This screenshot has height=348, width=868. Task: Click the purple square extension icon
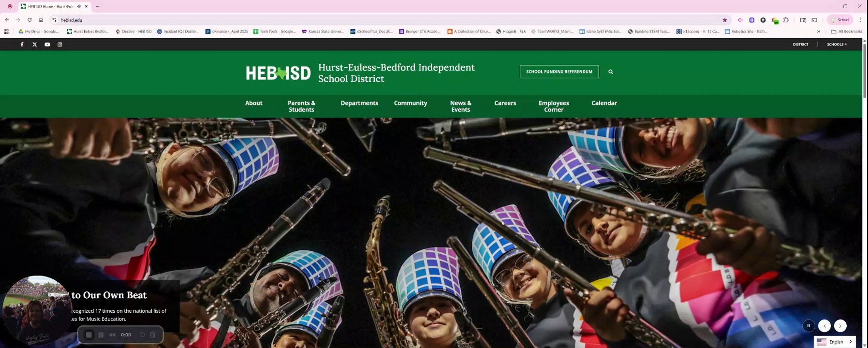(751, 20)
